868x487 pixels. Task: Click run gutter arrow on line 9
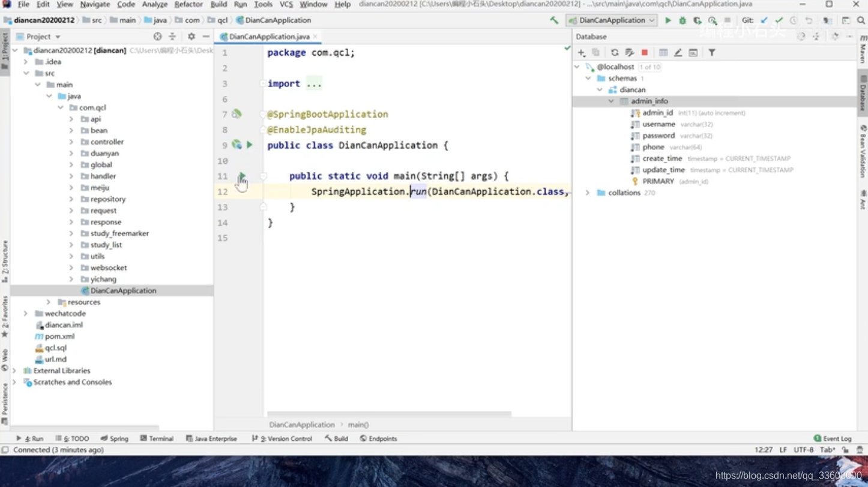pos(250,145)
